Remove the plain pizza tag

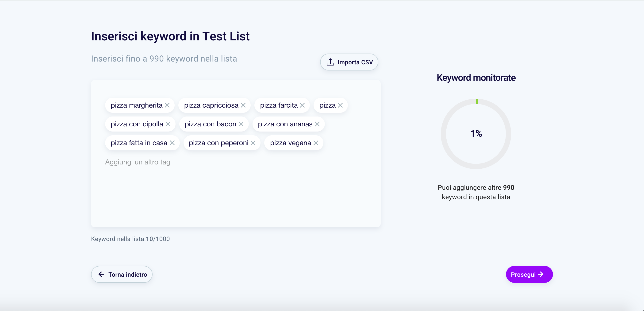point(340,105)
